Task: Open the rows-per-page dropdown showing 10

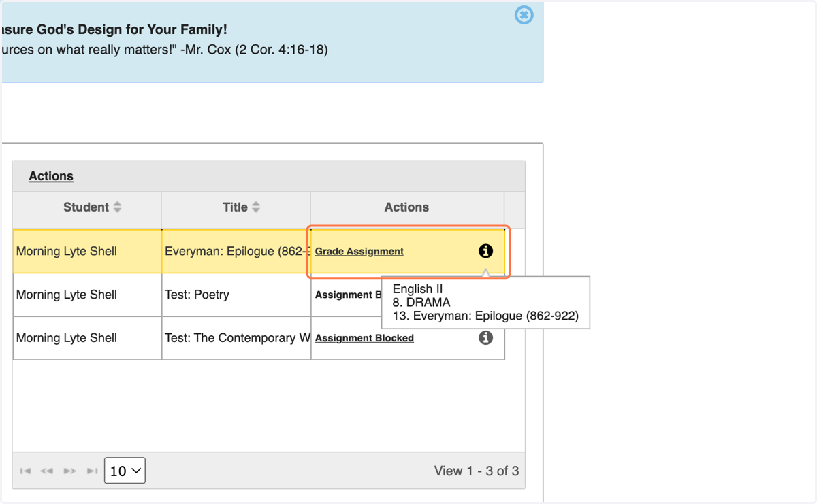Action: [125, 471]
